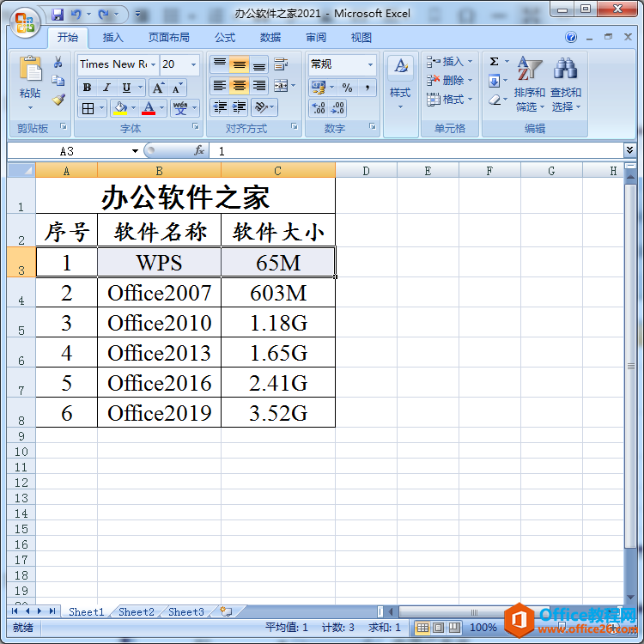This screenshot has width=644, height=644.
Task: Activate the Format Painter brush
Action: (x=58, y=99)
